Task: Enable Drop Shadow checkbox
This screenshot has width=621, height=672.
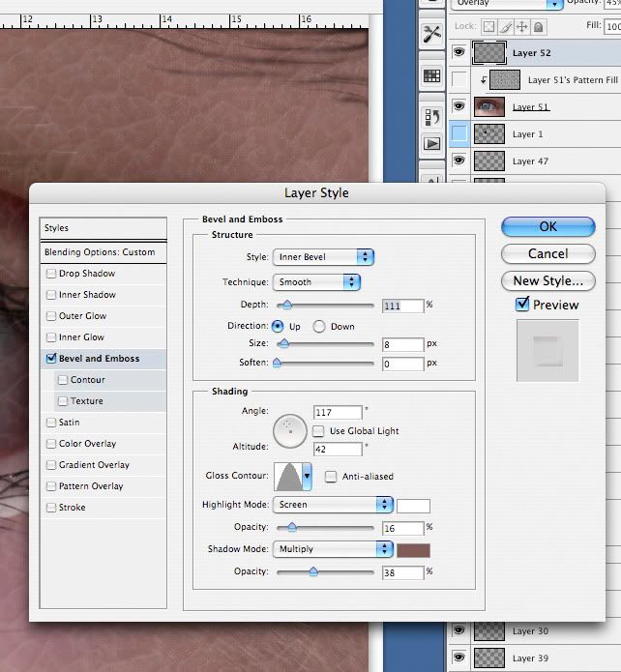Action: [x=51, y=274]
